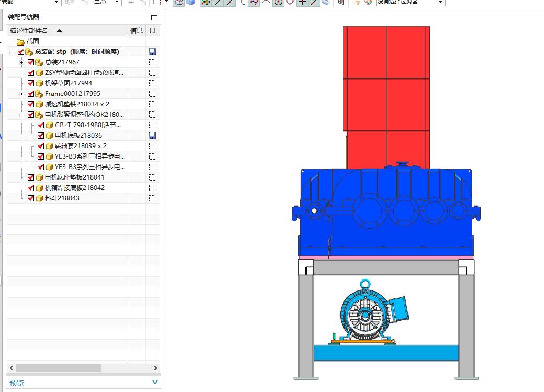Click the modified save icon on 总装配_stp row
Screen dimensions: 544x392
coord(152,52)
